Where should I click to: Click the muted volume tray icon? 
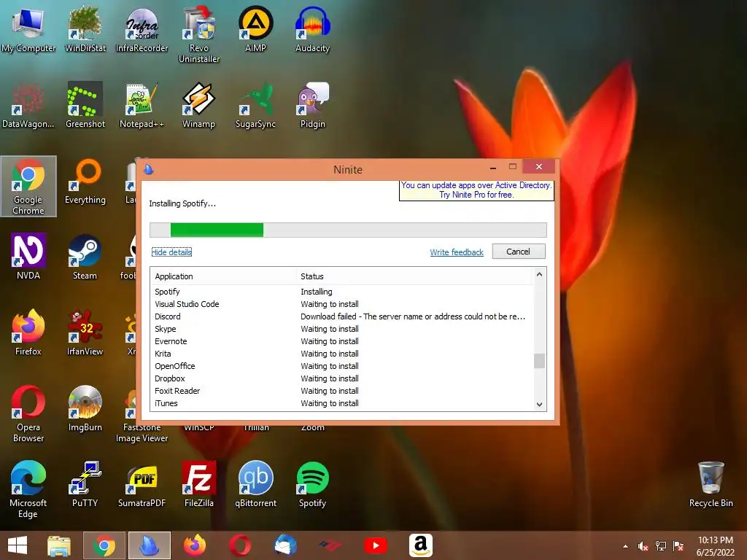click(x=643, y=546)
